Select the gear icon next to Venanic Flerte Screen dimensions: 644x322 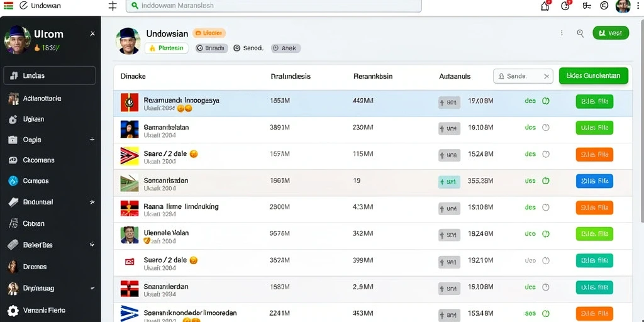13,311
